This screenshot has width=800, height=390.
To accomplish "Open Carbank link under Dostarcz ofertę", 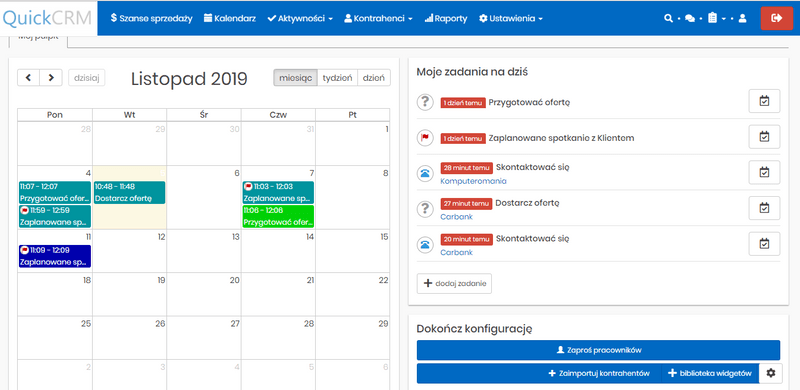I will tap(456, 216).
